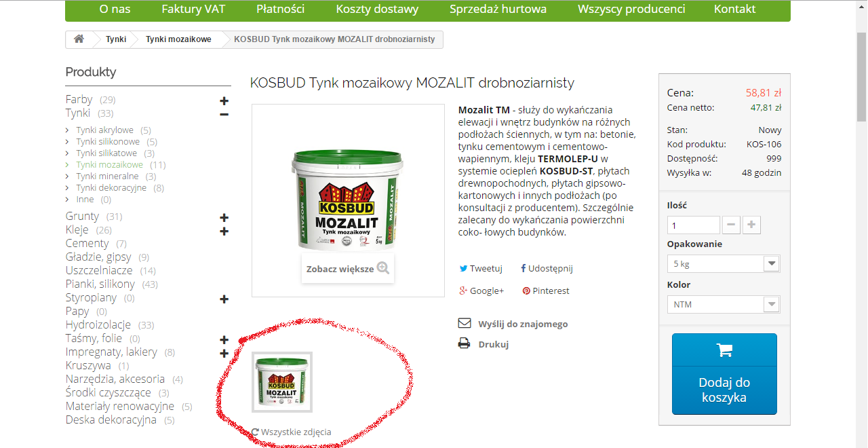Click the Ilość quantity input field
This screenshot has height=448, width=868.
pos(694,225)
